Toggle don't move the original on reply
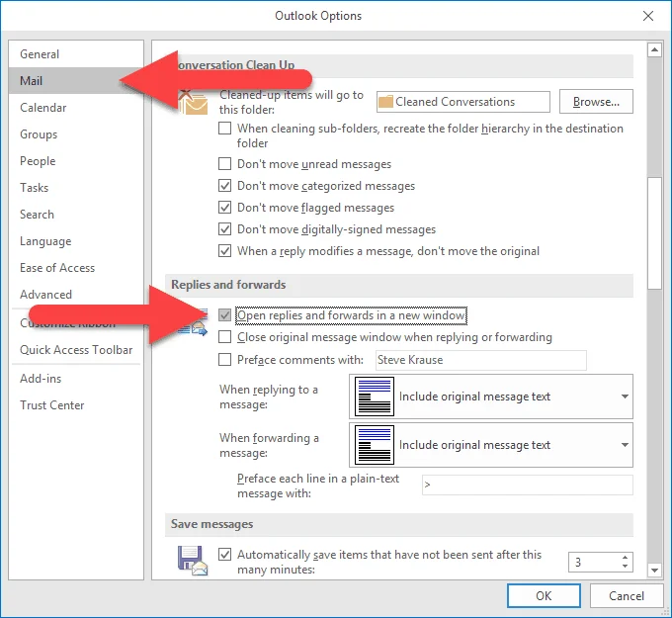Screen dimensions: 672x618 [224, 250]
